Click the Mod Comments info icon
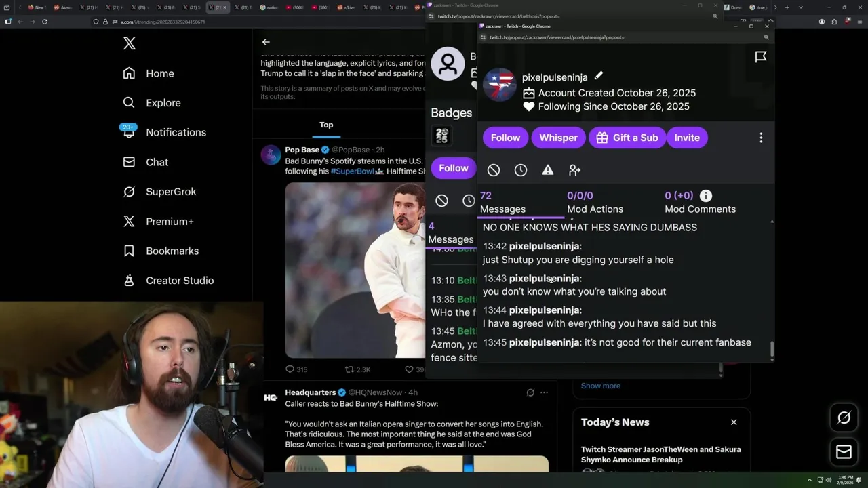868x488 pixels. 706,196
